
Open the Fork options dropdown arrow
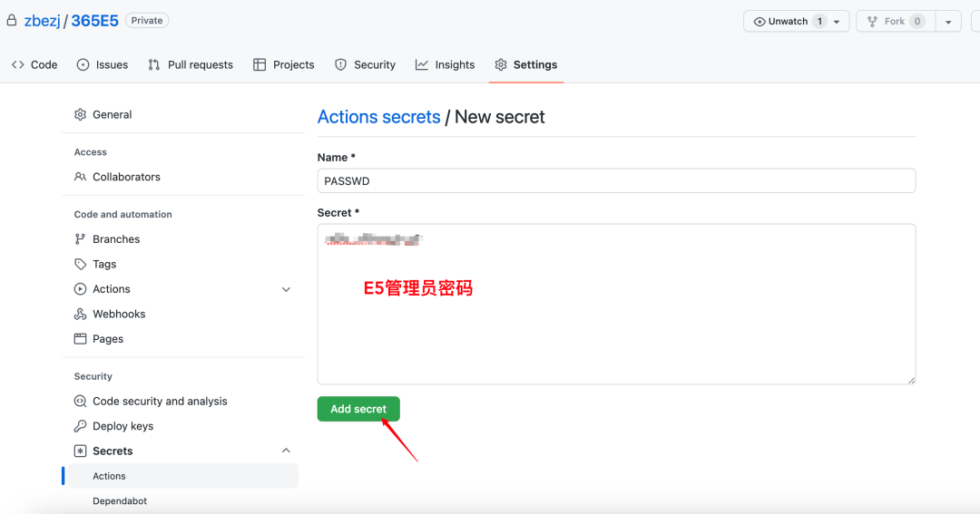(x=948, y=22)
